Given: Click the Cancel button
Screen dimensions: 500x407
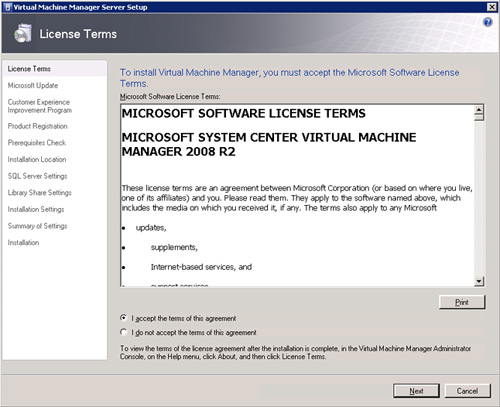Looking at the screenshot, I should pos(467,391).
